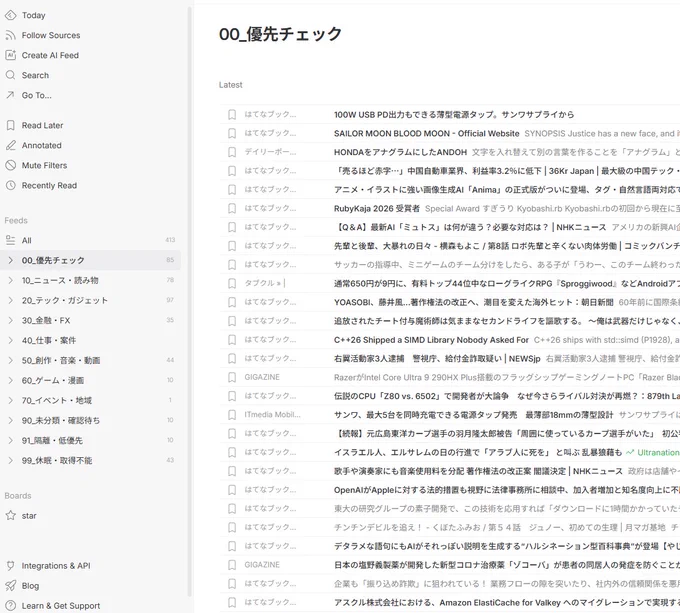Open the Today view icon
Viewport: 680px width, 613px height.
click(x=10, y=15)
